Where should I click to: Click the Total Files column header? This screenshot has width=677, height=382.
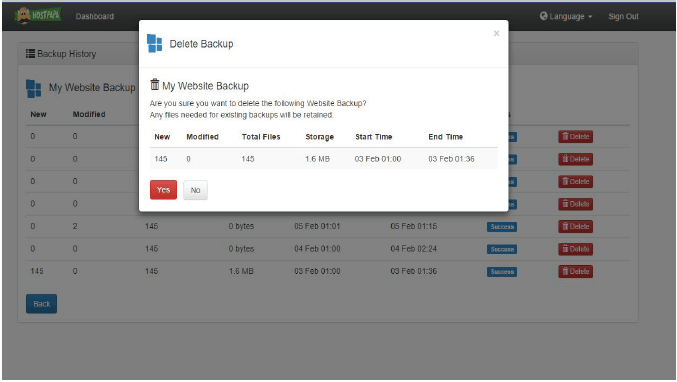point(261,137)
